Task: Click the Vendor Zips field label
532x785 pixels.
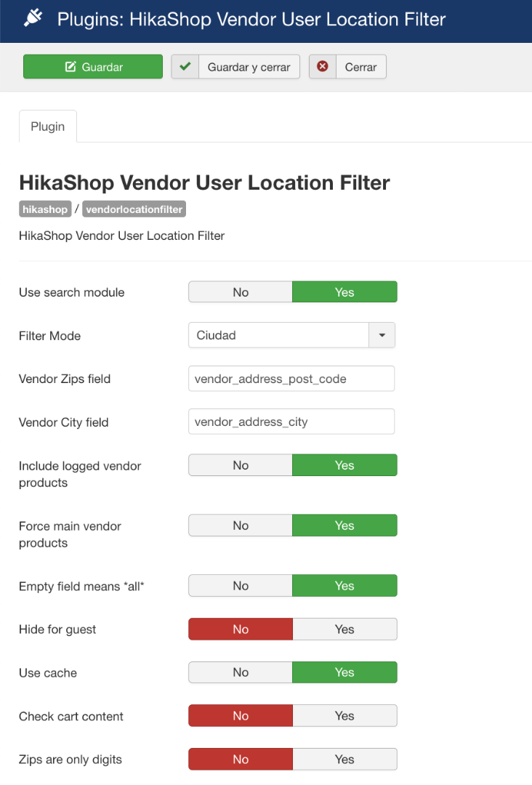Action: pyautogui.click(x=65, y=379)
